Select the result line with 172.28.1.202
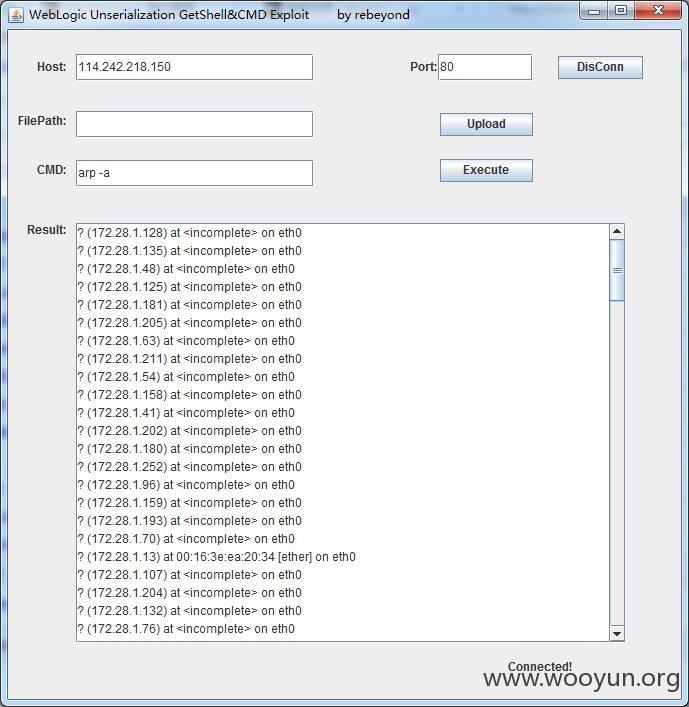689x707 pixels. [189, 431]
